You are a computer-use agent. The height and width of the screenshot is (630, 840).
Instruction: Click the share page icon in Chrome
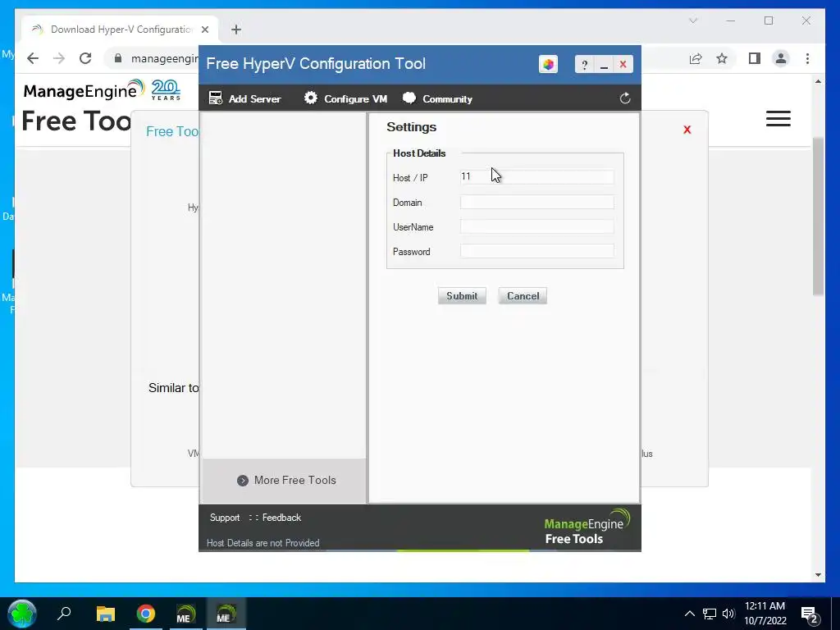(x=696, y=58)
